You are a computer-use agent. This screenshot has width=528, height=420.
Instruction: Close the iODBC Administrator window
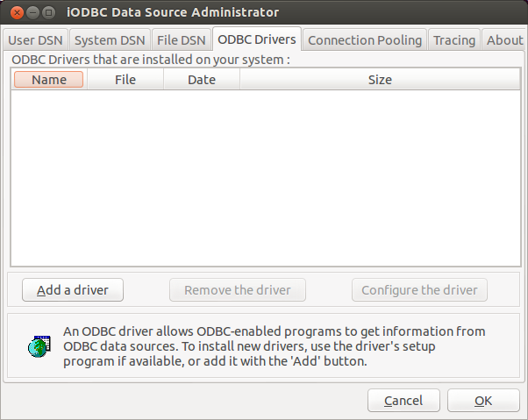click(17, 12)
